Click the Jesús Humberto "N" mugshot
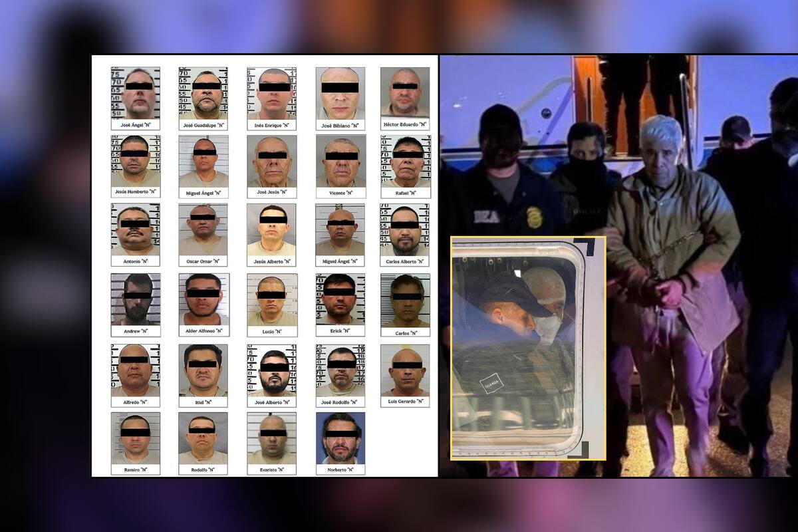This screenshot has height=532, width=798. pyautogui.click(x=135, y=162)
